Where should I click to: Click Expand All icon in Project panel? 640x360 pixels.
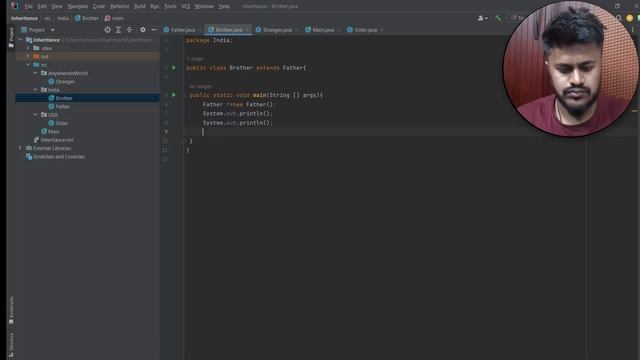(x=118, y=30)
